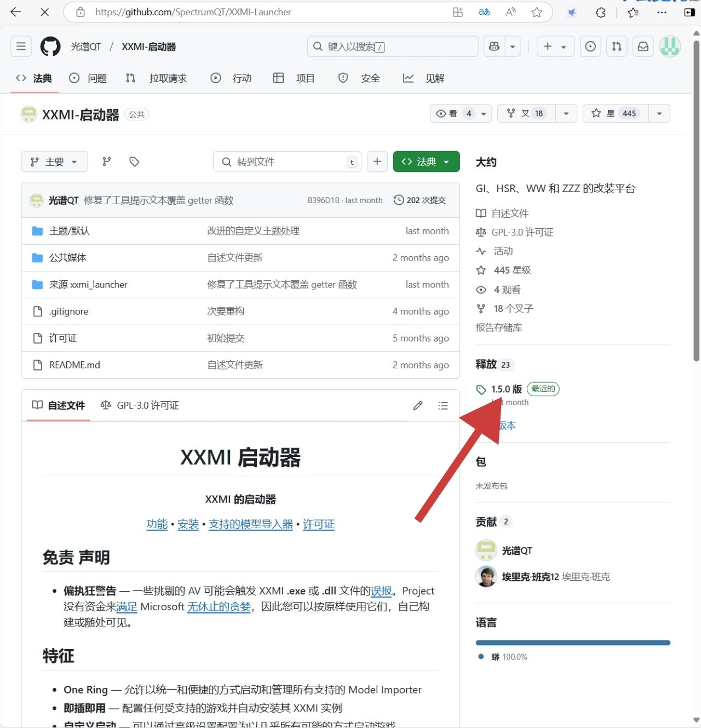Open the notifications inbox icon
The height and width of the screenshot is (728, 701).
pos(643,47)
